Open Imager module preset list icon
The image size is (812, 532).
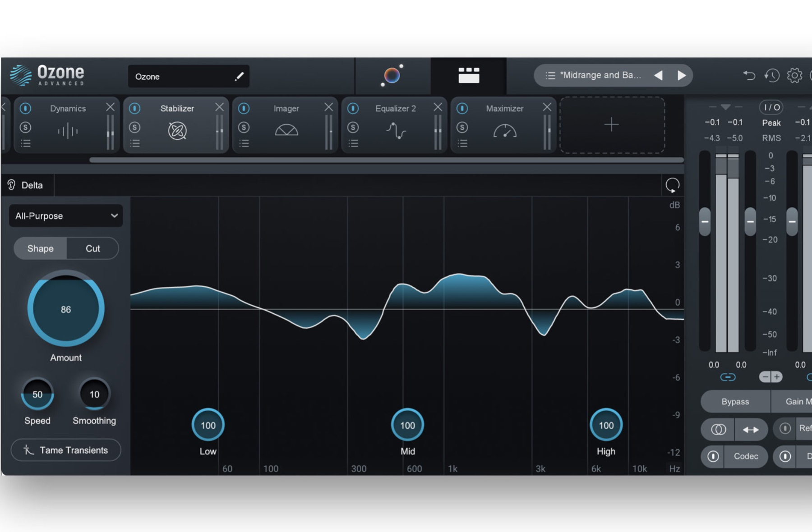click(244, 143)
